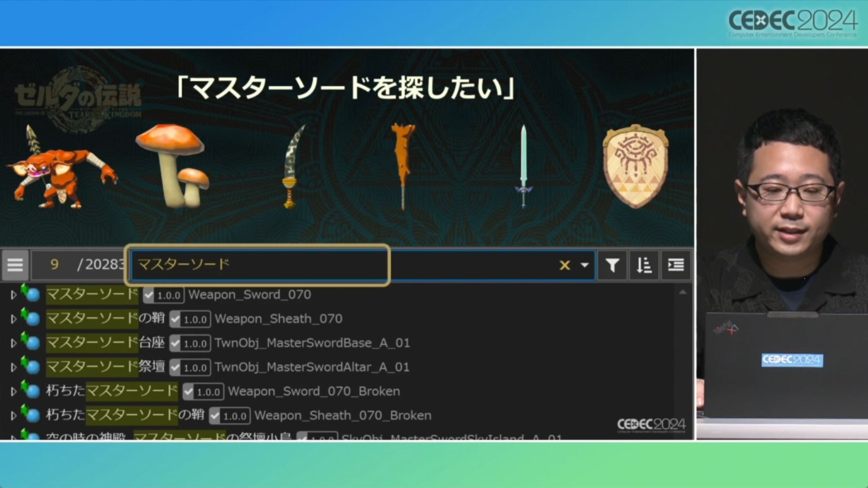Open the hamburger menu beside the result count
This screenshot has width=868, height=488.
point(15,264)
